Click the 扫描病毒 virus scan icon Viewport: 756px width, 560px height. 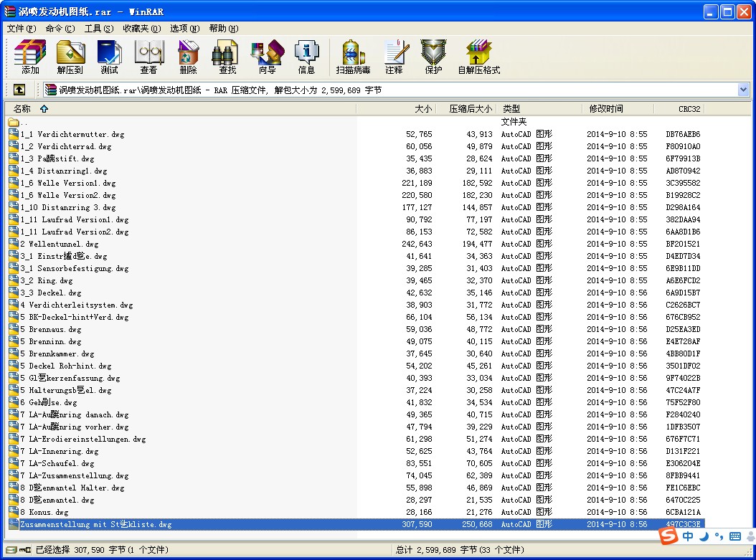pyautogui.click(x=353, y=57)
